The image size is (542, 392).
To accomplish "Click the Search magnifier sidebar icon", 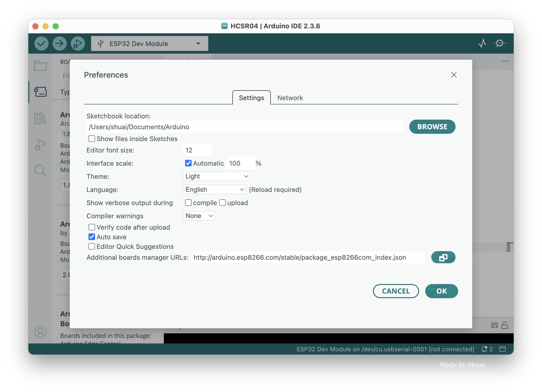I will pos(40,171).
